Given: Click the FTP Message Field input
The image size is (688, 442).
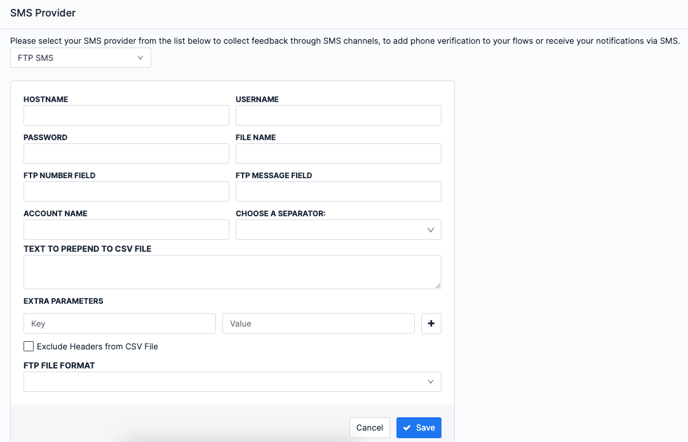Looking at the screenshot, I should (338, 192).
